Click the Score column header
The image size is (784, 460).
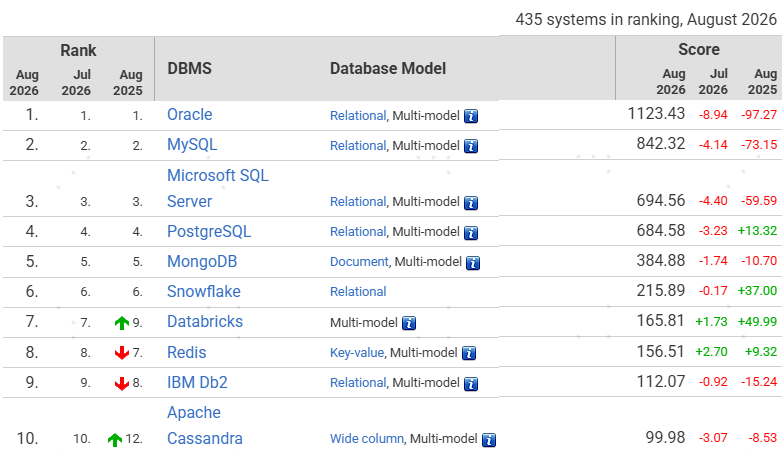698,50
